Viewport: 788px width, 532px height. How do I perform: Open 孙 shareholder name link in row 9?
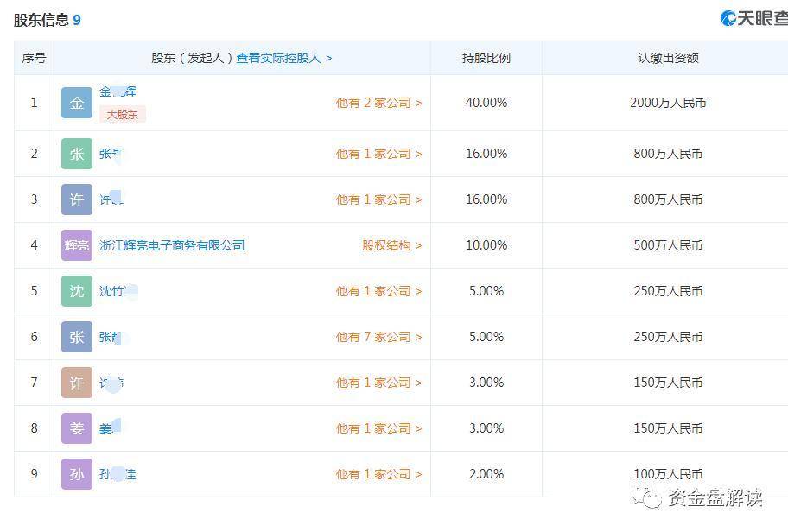click(x=118, y=474)
